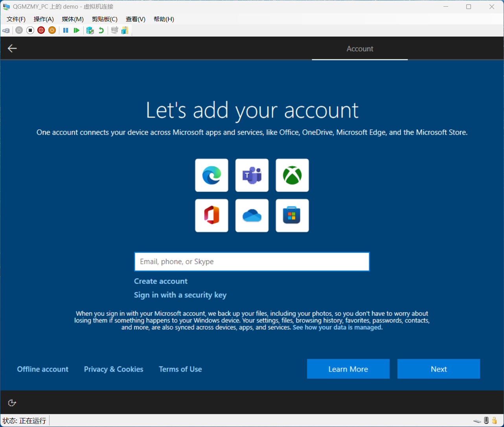The width and height of the screenshot is (504, 427).
Task: Click the Create account link
Action: (x=161, y=281)
